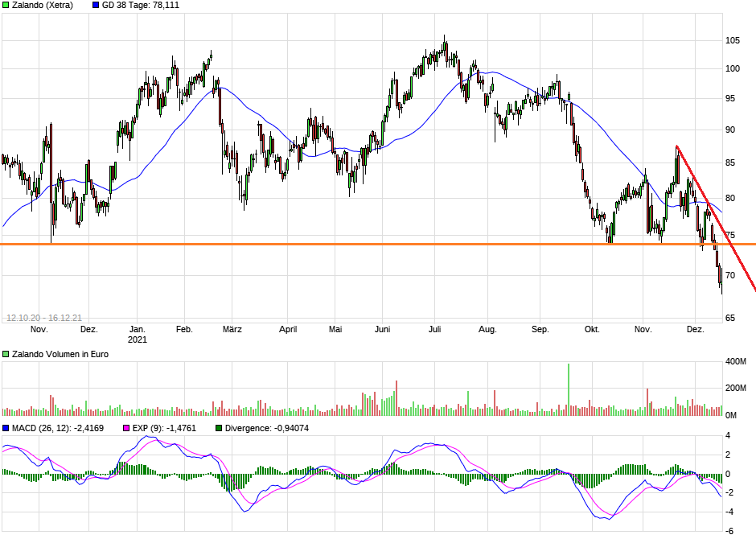Click the 'Mai' month axis label
756x539 pixels.
tap(335, 330)
